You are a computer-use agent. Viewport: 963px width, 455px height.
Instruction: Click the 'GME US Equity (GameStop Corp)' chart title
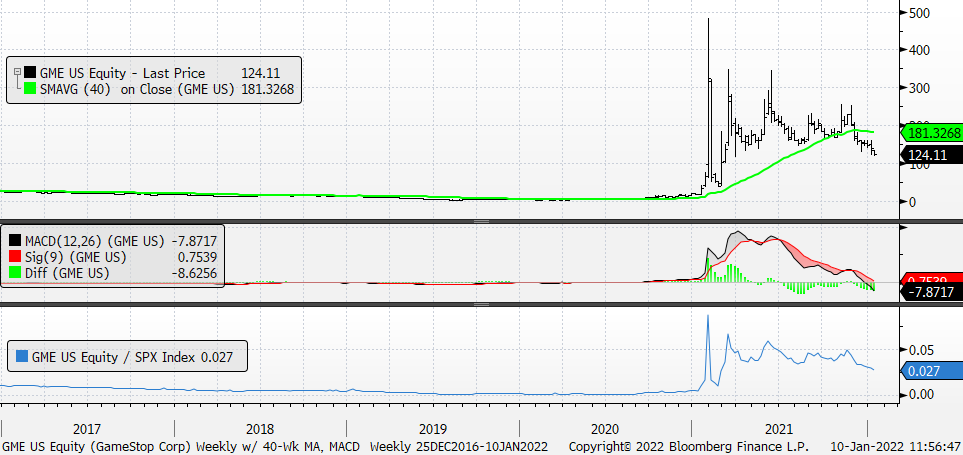[98, 446]
